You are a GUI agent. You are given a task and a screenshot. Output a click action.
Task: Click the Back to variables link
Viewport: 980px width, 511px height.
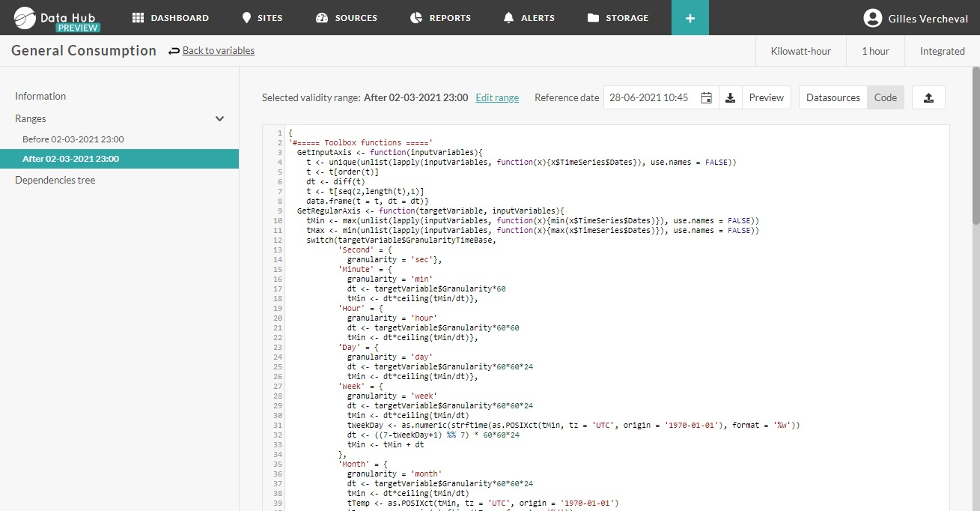[x=218, y=50]
